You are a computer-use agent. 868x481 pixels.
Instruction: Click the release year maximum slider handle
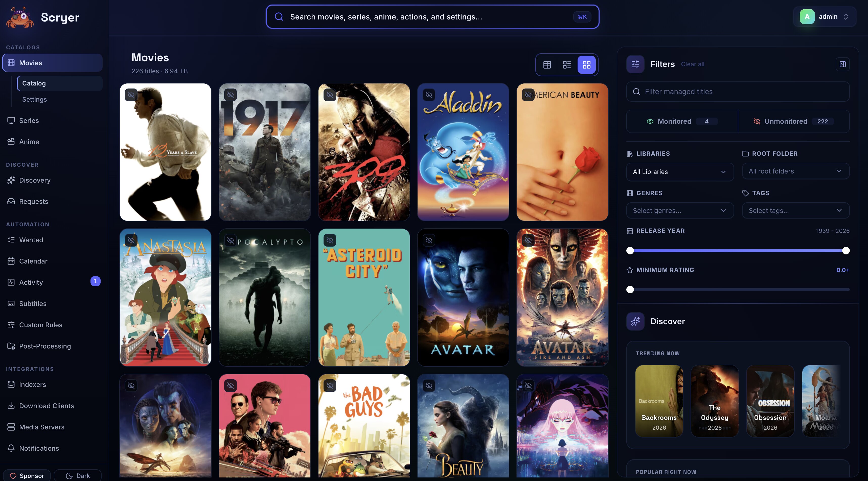click(x=846, y=250)
